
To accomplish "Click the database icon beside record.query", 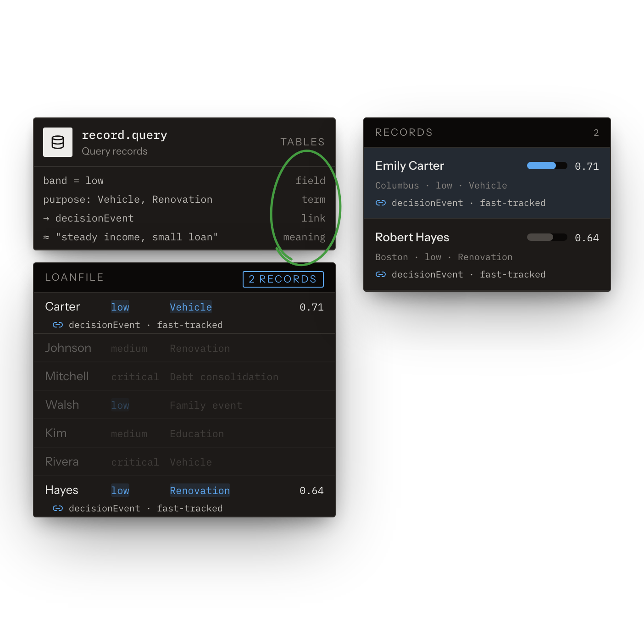I will [58, 142].
